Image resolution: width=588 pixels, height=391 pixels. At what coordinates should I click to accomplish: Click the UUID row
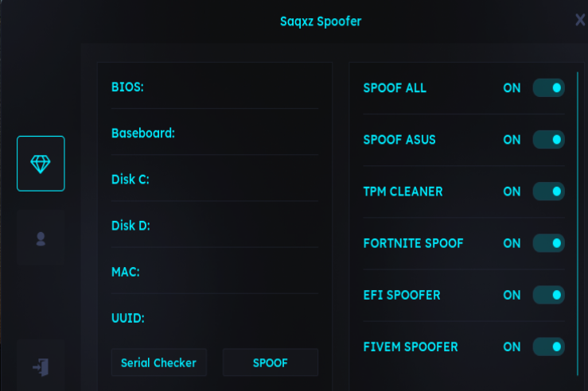pyautogui.click(x=214, y=319)
